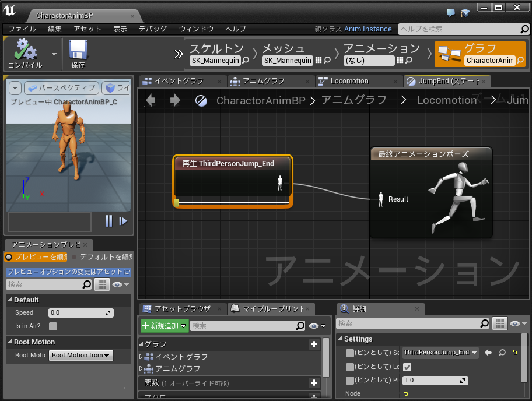Search the SK_Mannequin skeleton asset magnifier
This screenshot has width=532, height=401.
[x=246, y=61]
